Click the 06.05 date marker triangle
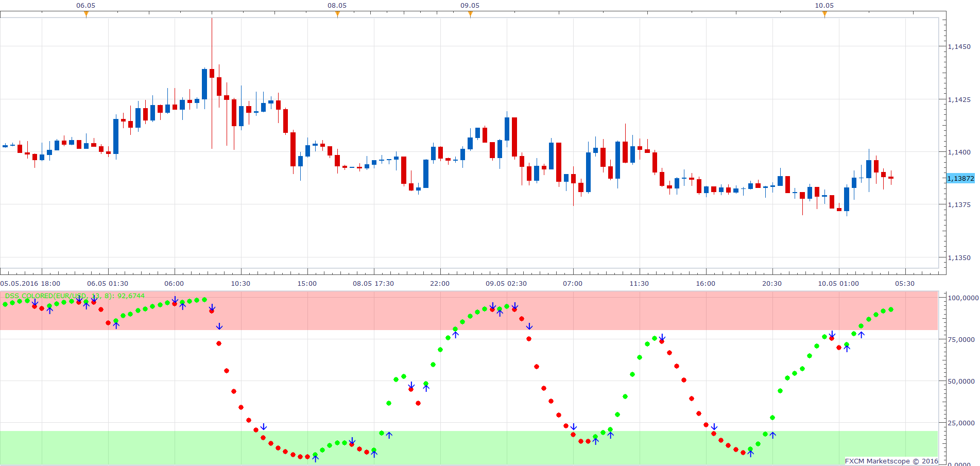This screenshot has width=980, height=466. coord(86,14)
